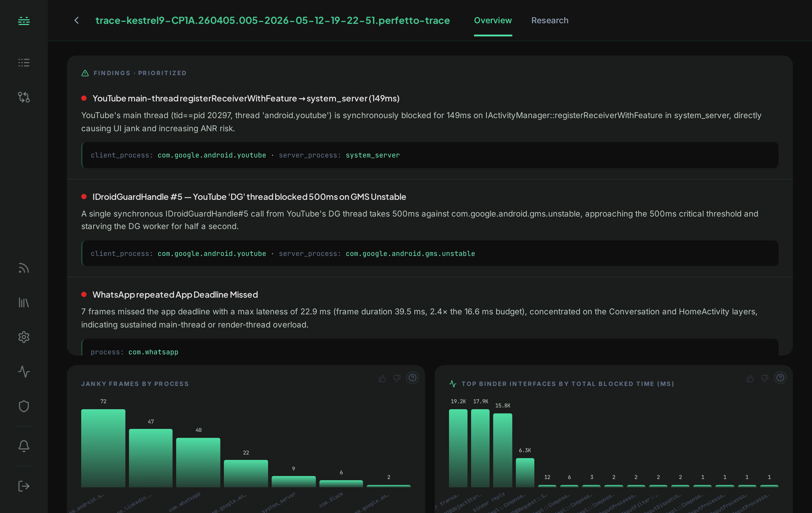Click the YouTube 149ms blocked description paragraph
The width and height of the screenshot is (812, 513).
[421, 122]
